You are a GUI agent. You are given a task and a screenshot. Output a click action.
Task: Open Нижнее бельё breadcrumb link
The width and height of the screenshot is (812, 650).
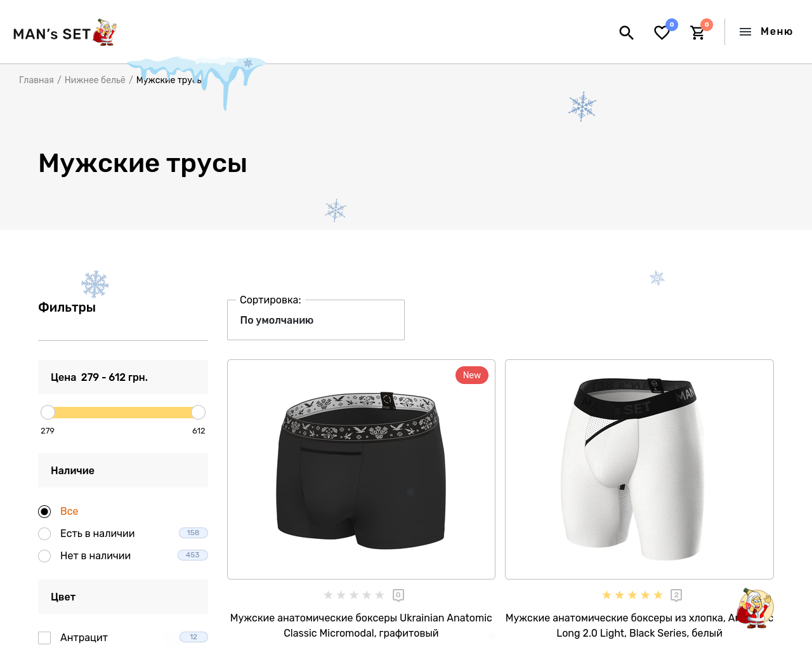pos(95,80)
